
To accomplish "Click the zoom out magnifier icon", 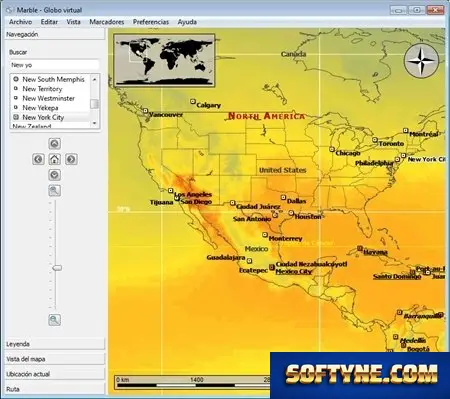I will pyautogui.click(x=54, y=320).
